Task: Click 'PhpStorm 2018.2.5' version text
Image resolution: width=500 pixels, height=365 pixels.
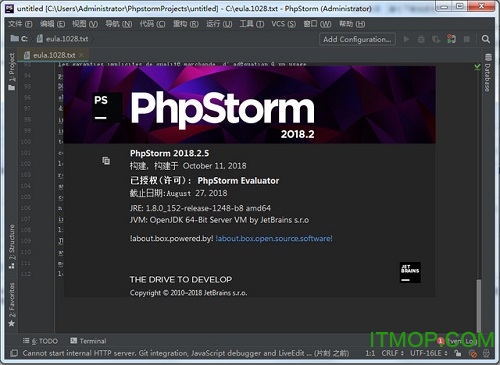Action: (169, 153)
